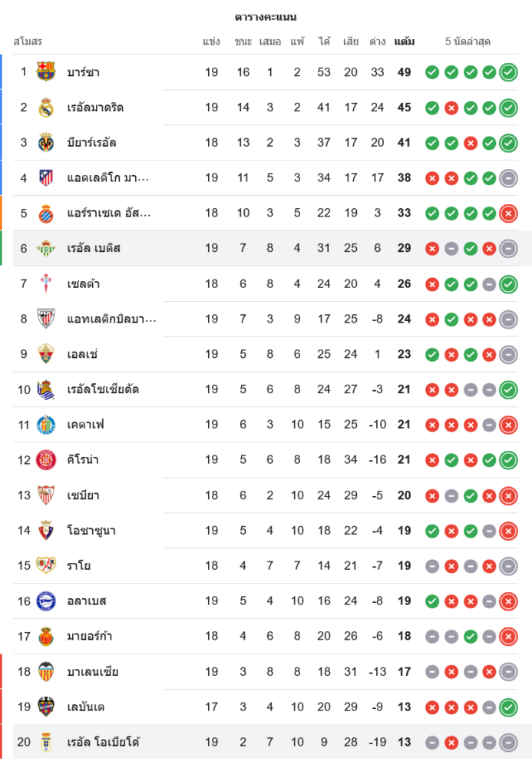The height and width of the screenshot is (768, 532).
Task: Click the Real Betis crest
Action: pyautogui.click(x=46, y=248)
